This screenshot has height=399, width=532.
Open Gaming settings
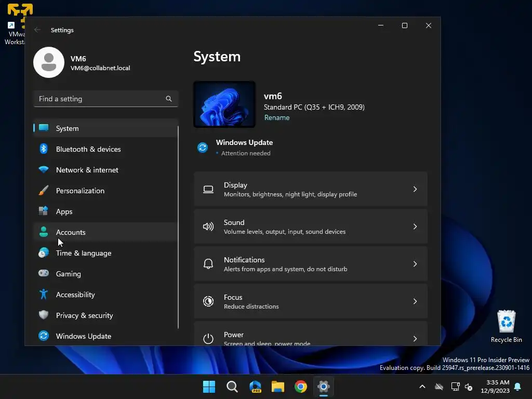[105, 274]
